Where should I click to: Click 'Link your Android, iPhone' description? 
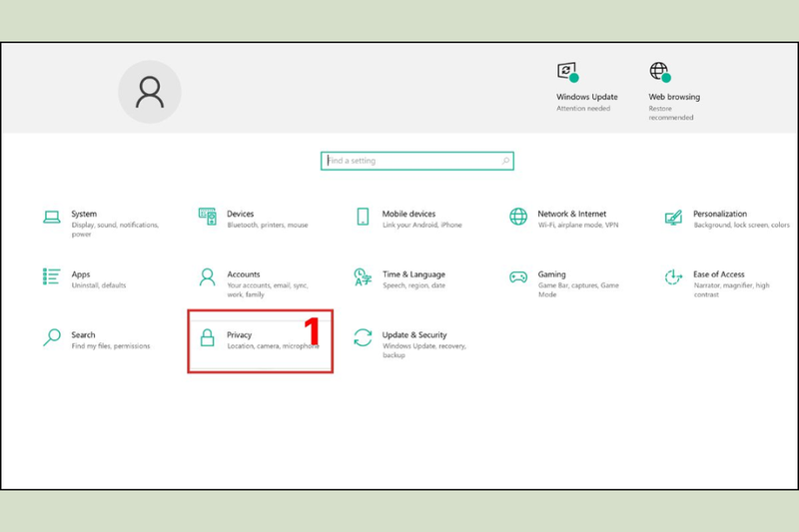[x=421, y=225]
